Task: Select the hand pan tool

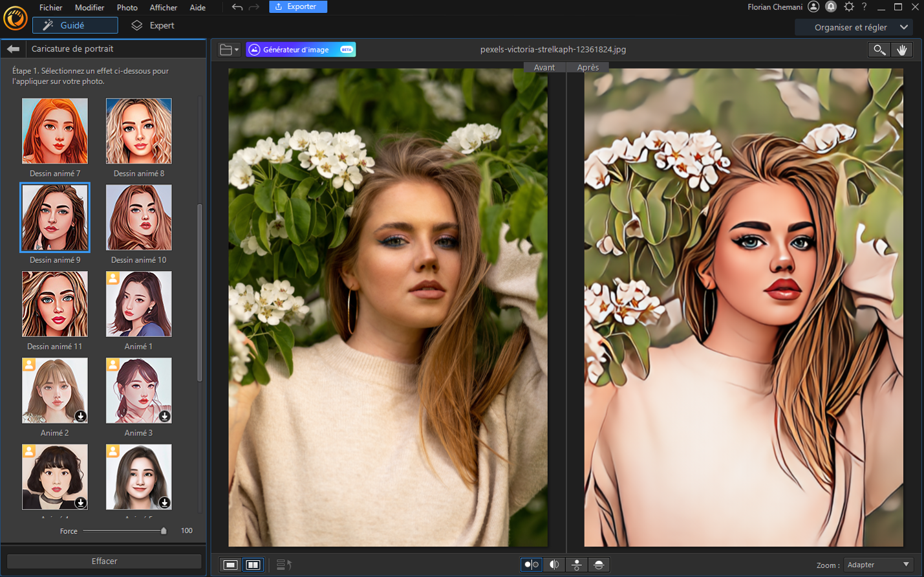Action: pyautogui.click(x=901, y=50)
